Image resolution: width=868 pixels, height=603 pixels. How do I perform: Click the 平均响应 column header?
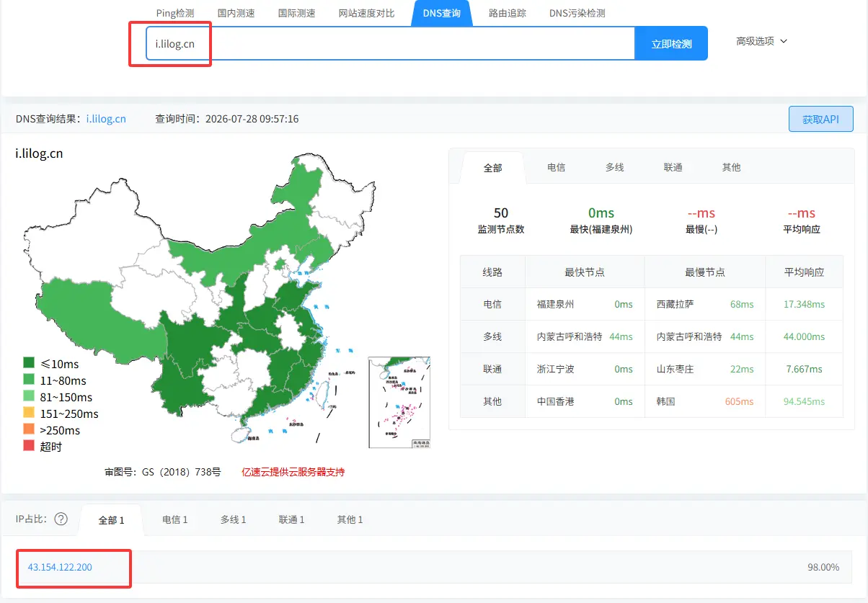tap(804, 272)
